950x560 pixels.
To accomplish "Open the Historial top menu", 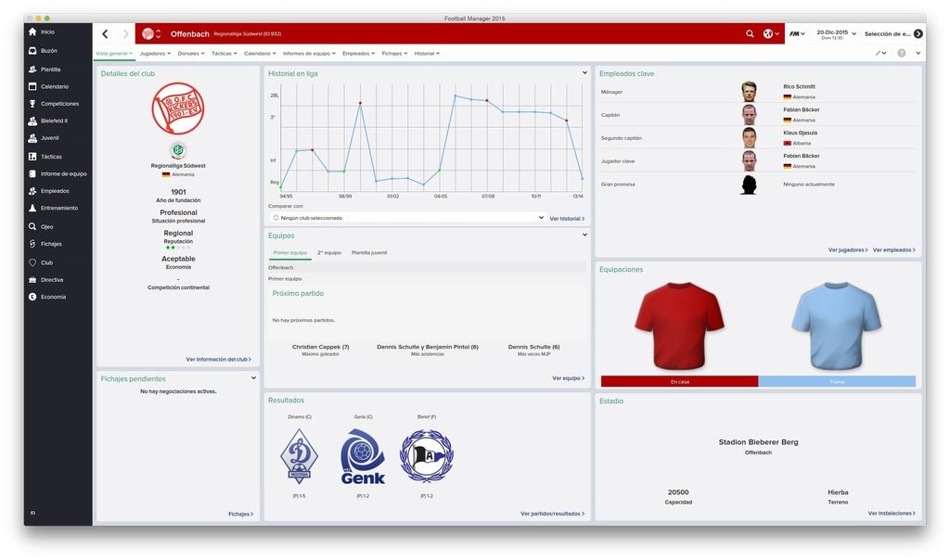I will pyautogui.click(x=427, y=53).
